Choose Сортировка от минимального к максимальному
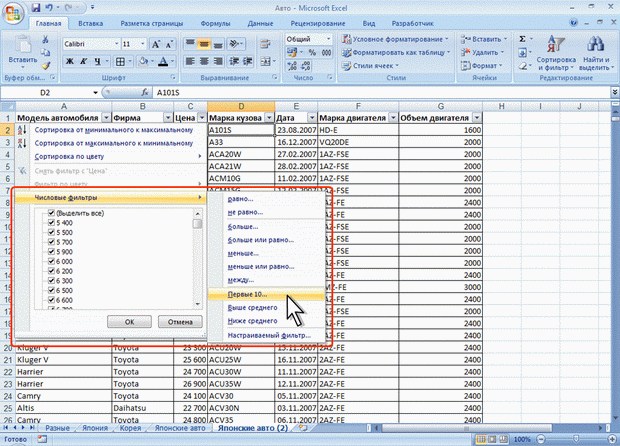The width and height of the screenshot is (620, 446). pos(113,130)
